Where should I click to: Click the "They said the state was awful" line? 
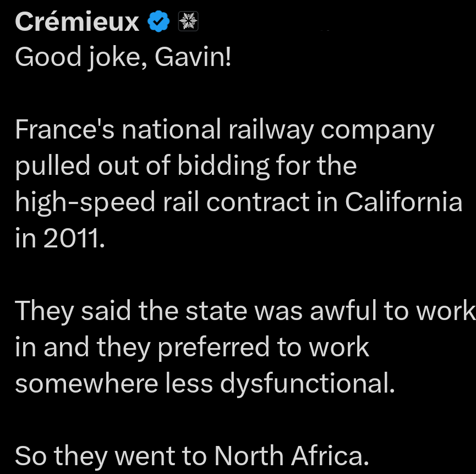[245, 311]
